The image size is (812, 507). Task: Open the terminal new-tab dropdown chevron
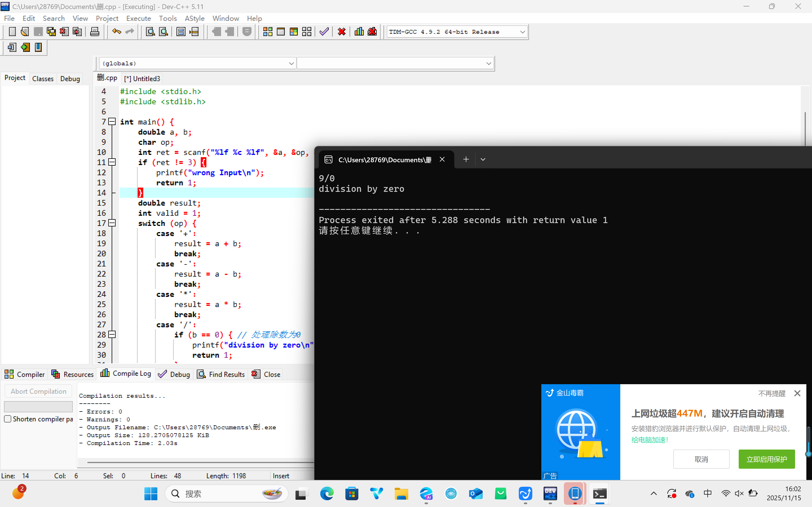click(x=483, y=160)
